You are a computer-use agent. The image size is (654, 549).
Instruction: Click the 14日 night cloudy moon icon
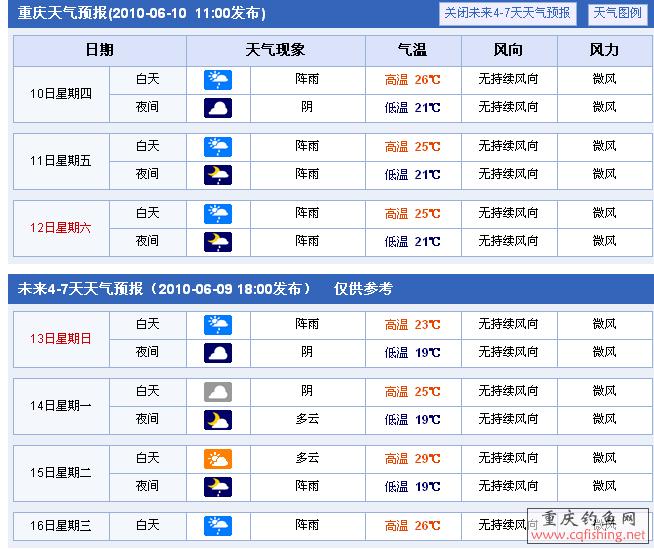[218, 420]
